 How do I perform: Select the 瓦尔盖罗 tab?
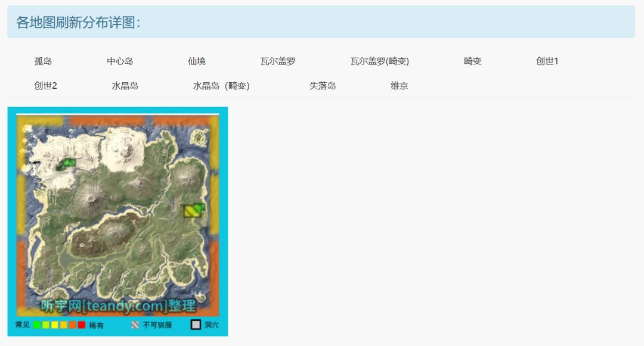click(x=278, y=61)
